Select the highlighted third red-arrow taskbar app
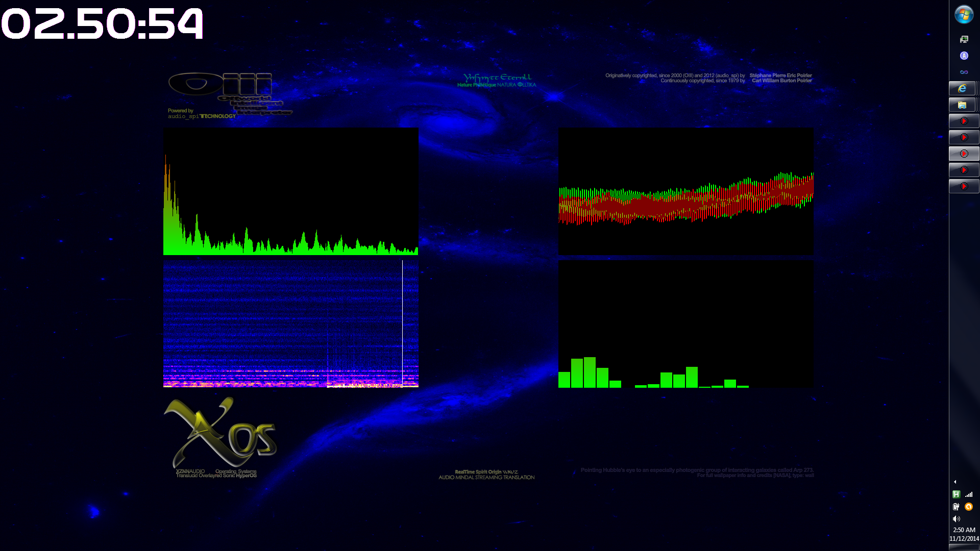980x551 pixels. pos(964,154)
